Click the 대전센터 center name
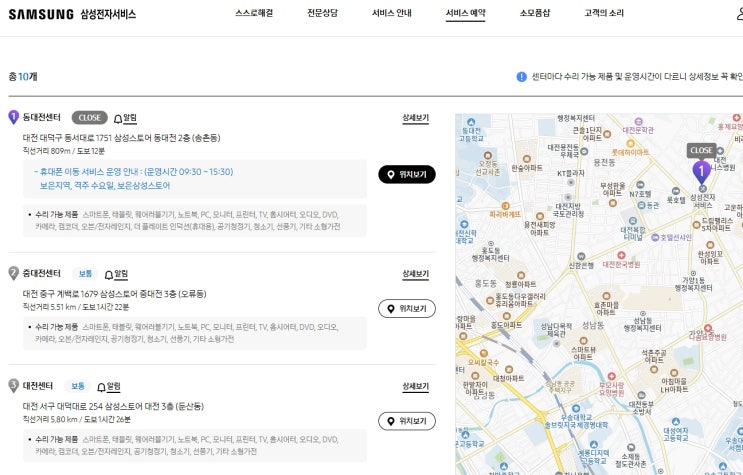 pos(38,385)
